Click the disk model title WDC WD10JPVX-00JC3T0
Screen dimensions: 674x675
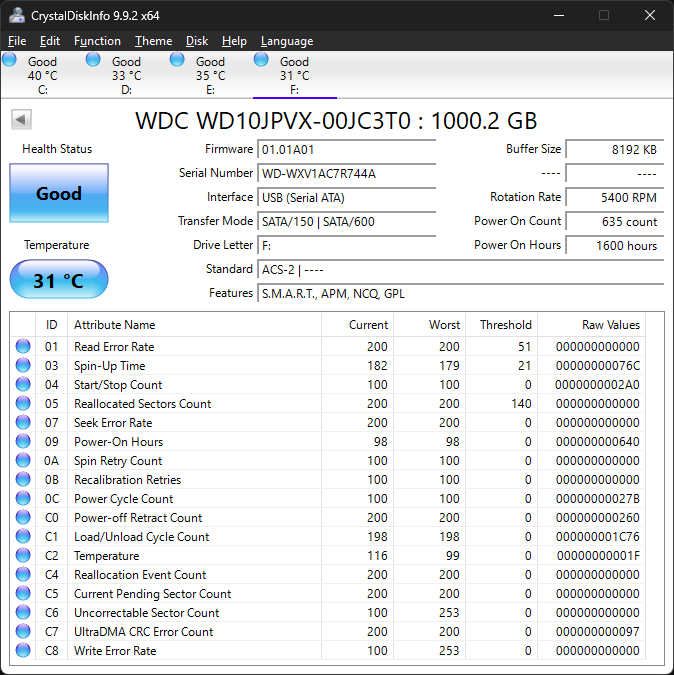coord(336,121)
